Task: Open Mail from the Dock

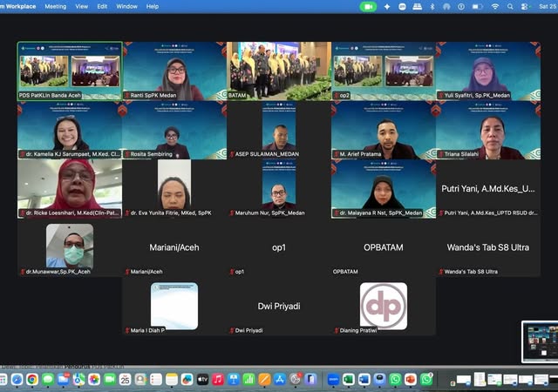Action: (x=64, y=380)
